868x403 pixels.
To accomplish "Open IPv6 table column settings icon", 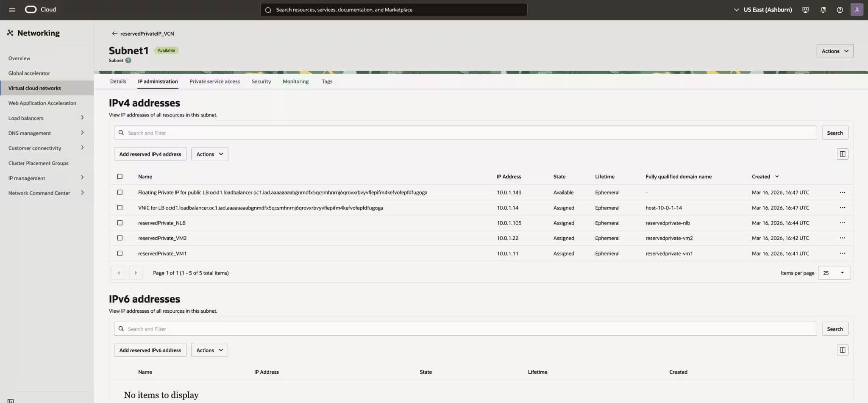I will 843,350.
